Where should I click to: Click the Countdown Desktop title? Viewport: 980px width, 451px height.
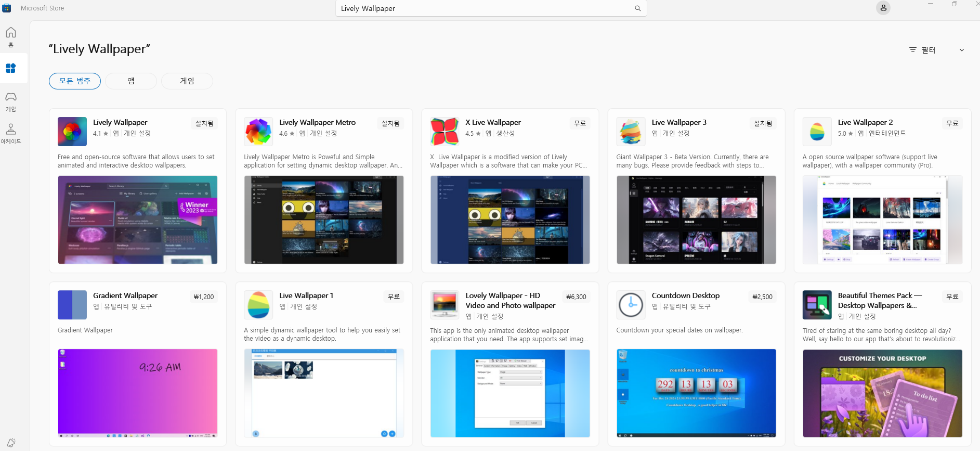[x=686, y=295]
